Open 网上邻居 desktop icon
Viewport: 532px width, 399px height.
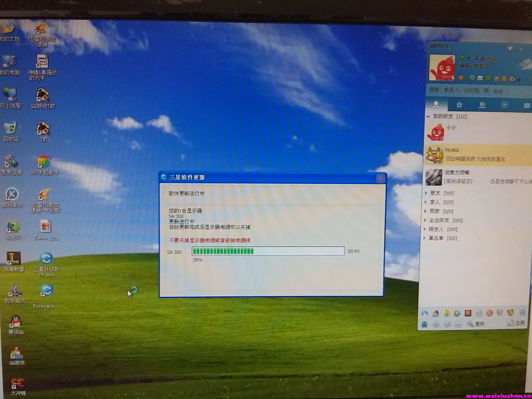10,98
